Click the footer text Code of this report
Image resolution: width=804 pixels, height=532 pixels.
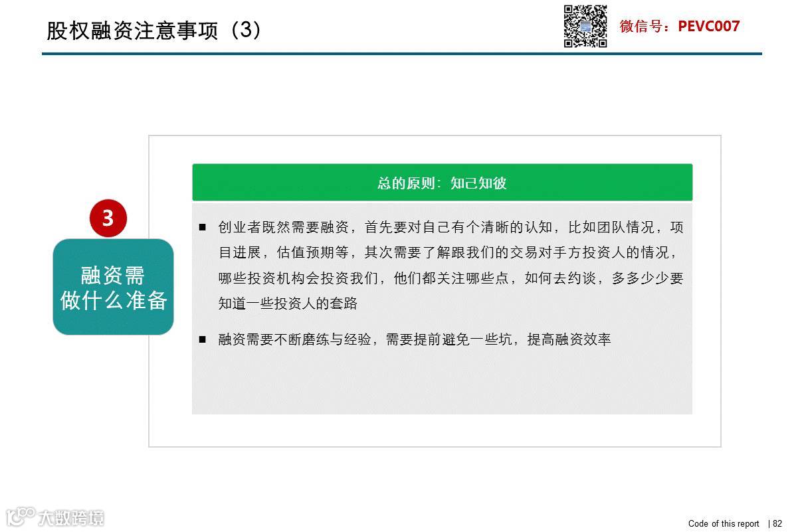724,524
